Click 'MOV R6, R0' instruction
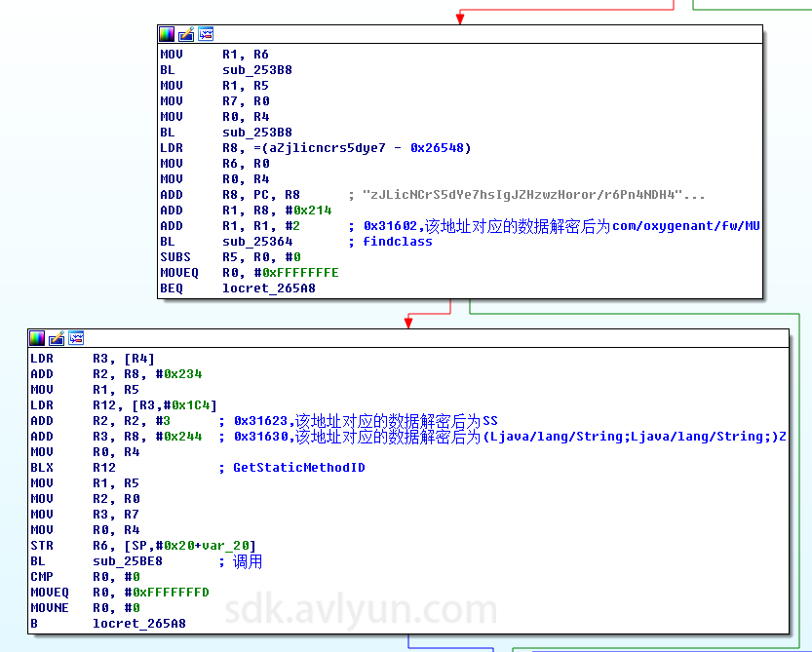812x652 pixels. (x=214, y=163)
